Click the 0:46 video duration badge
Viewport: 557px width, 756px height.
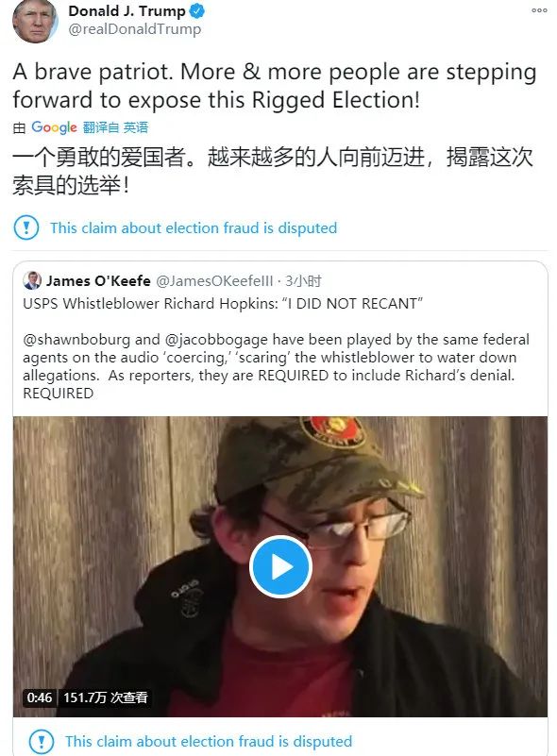click(x=40, y=697)
